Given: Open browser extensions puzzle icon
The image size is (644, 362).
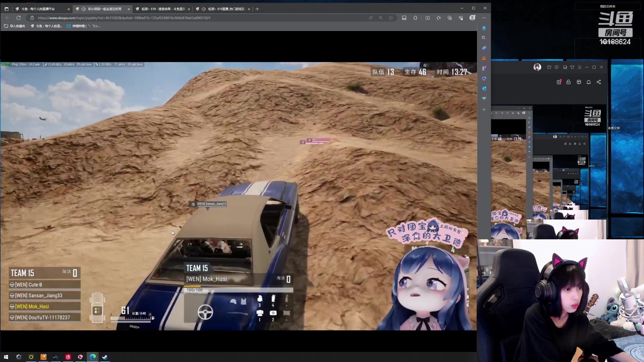Looking at the screenshot, I should 415,18.
